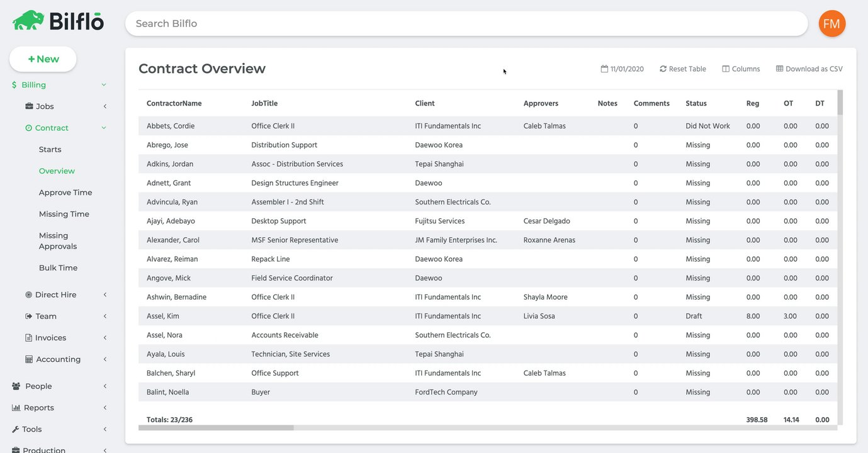Viewport: 868px width, 453px height.
Task: Click the Jobs briefcase icon
Action: [x=29, y=106]
